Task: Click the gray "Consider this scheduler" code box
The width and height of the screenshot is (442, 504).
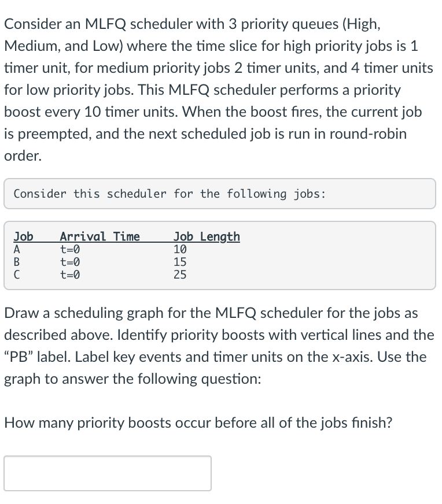Action: (x=220, y=194)
